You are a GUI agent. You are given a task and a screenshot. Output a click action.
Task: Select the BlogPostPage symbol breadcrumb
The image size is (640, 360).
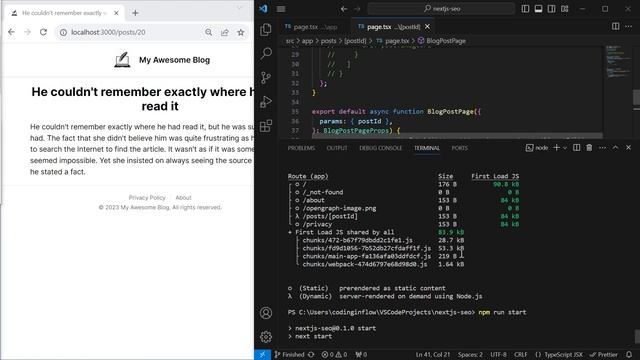tap(442, 41)
